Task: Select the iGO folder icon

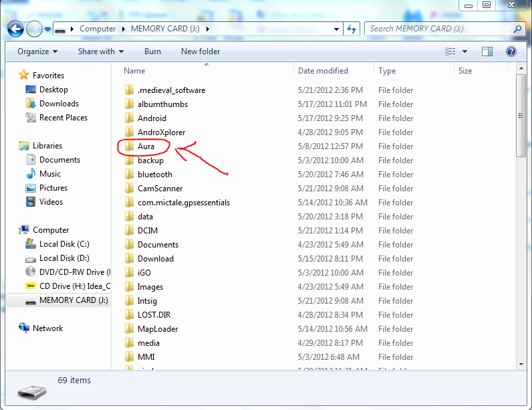Action: point(129,272)
